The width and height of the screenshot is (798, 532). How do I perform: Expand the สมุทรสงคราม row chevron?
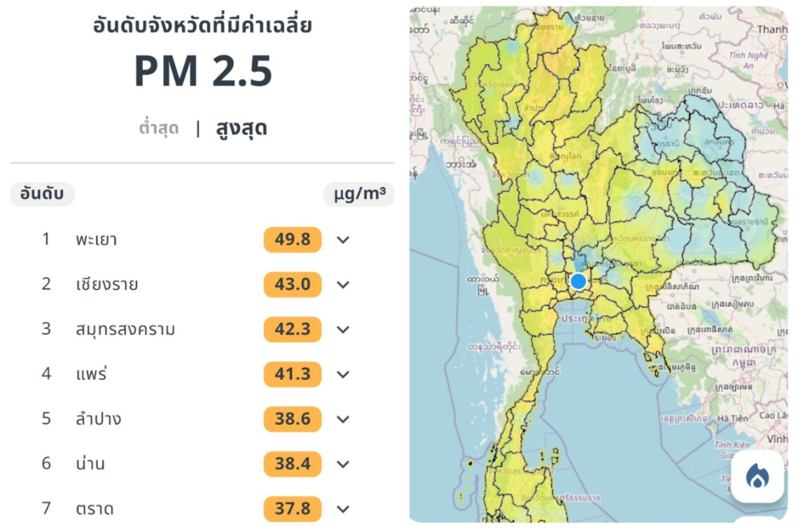(x=342, y=330)
